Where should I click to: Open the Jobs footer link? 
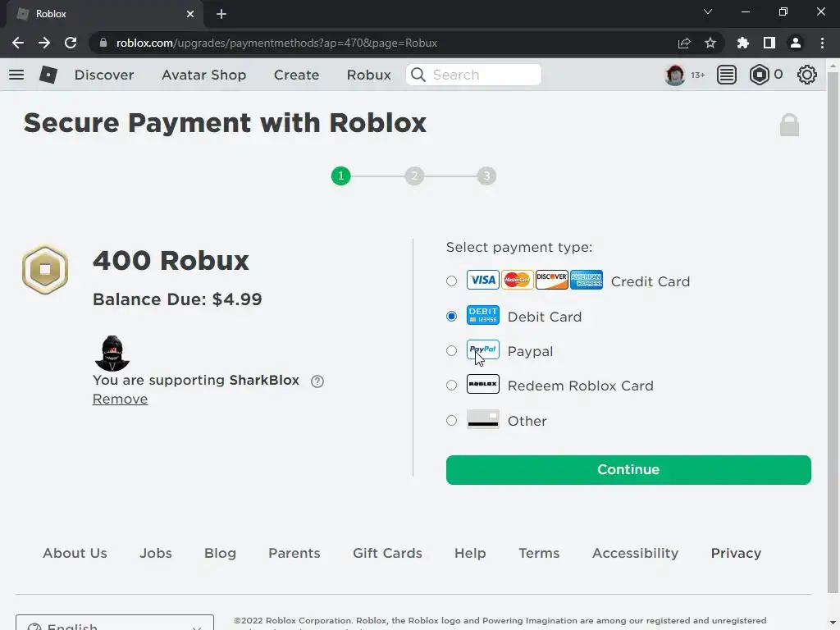pyautogui.click(x=156, y=553)
